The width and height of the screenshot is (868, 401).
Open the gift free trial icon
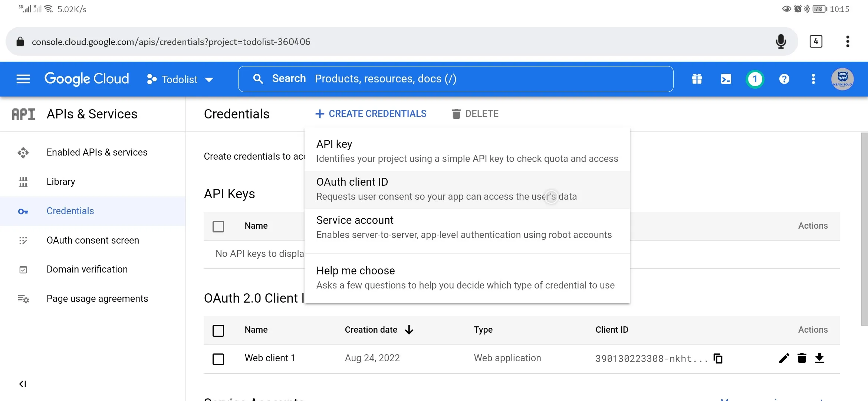coord(697,79)
